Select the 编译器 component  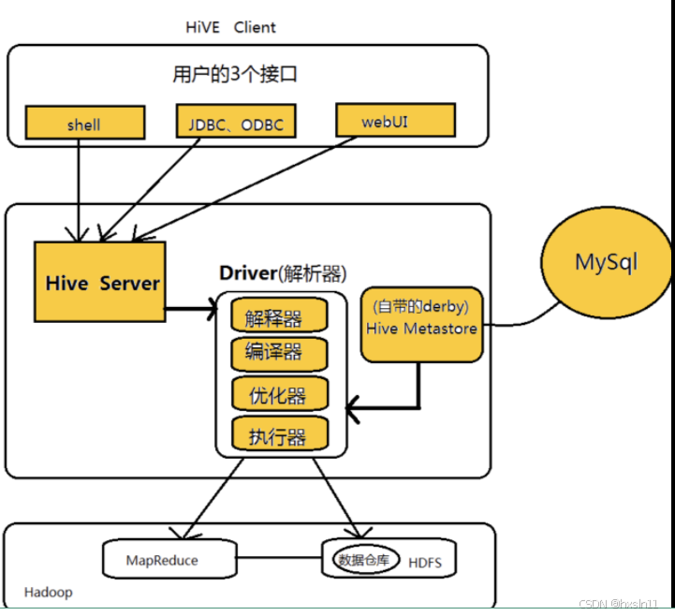click(x=279, y=354)
